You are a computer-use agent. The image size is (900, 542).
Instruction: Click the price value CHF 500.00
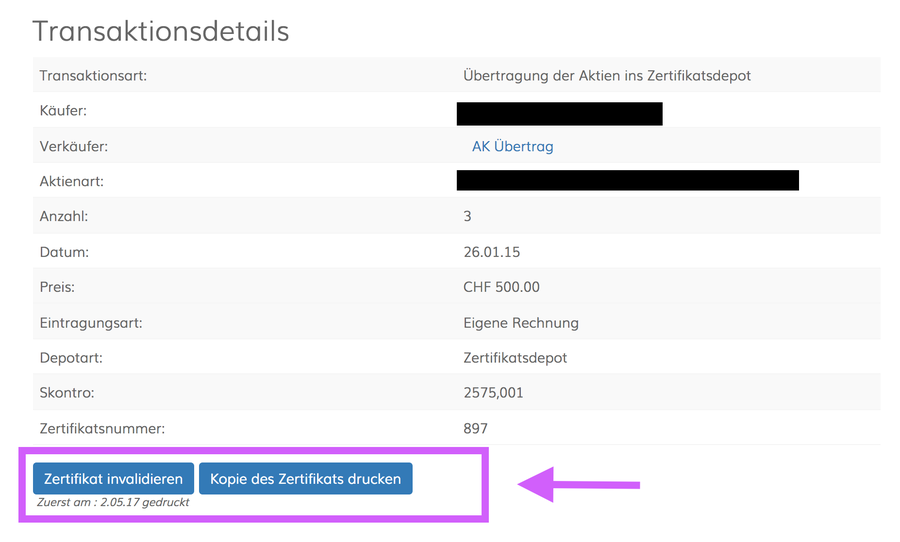pyautogui.click(x=501, y=287)
